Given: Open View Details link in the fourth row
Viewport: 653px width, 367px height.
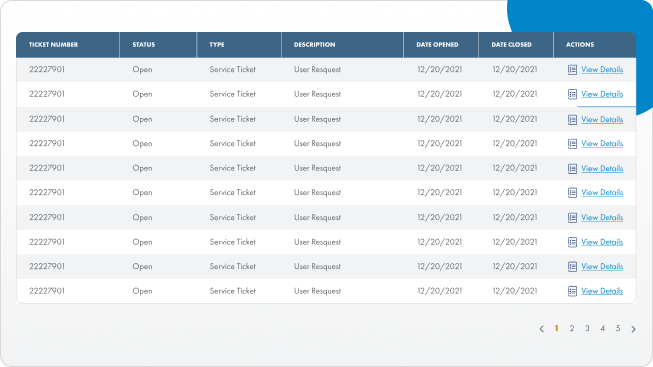Looking at the screenshot, I should 602,144.
